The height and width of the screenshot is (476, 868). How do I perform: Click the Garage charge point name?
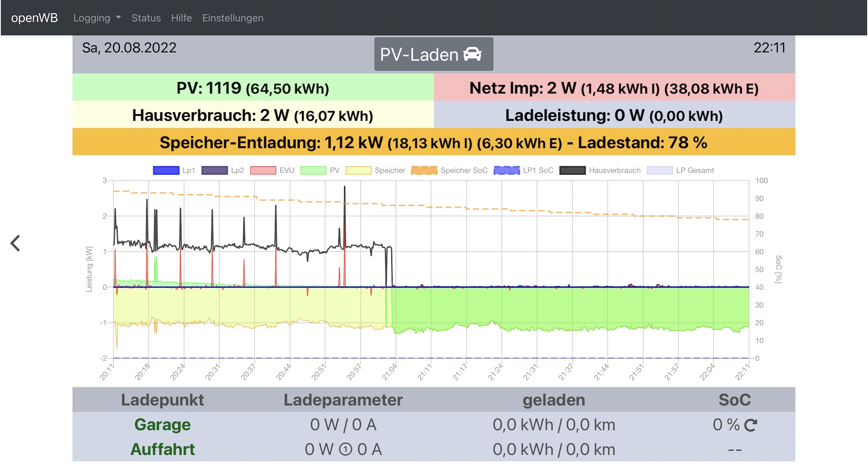162,425
